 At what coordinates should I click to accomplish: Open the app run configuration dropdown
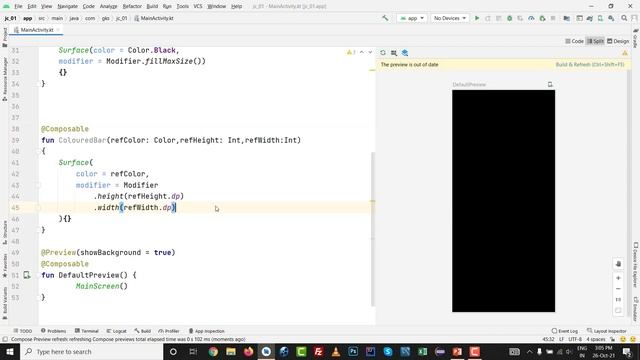coord(412,18)
